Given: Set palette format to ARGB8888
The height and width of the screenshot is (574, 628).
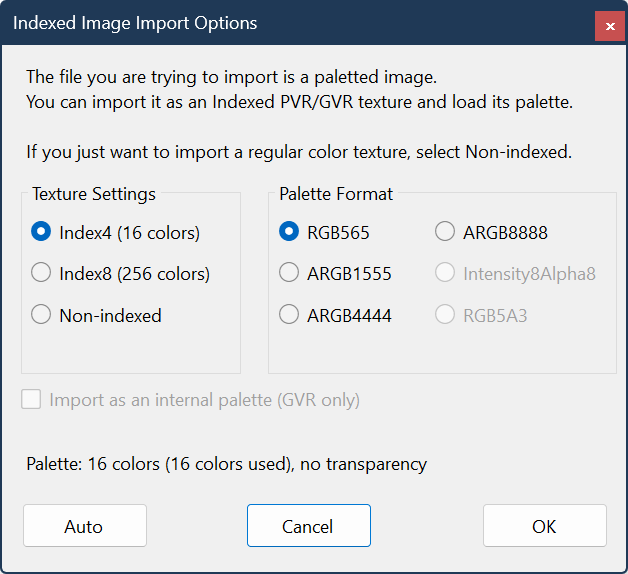Looking at the screenshot, I should (445, 232).
